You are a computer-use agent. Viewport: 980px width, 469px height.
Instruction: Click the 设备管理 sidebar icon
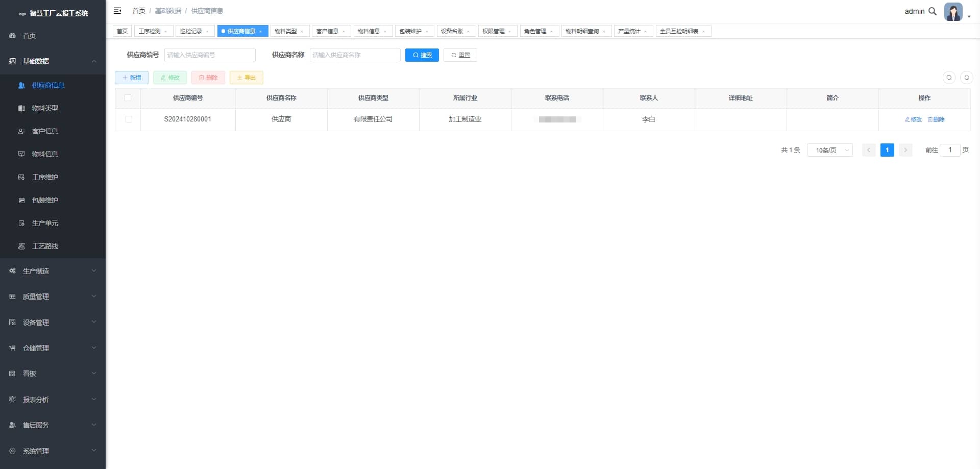[13, 323]
